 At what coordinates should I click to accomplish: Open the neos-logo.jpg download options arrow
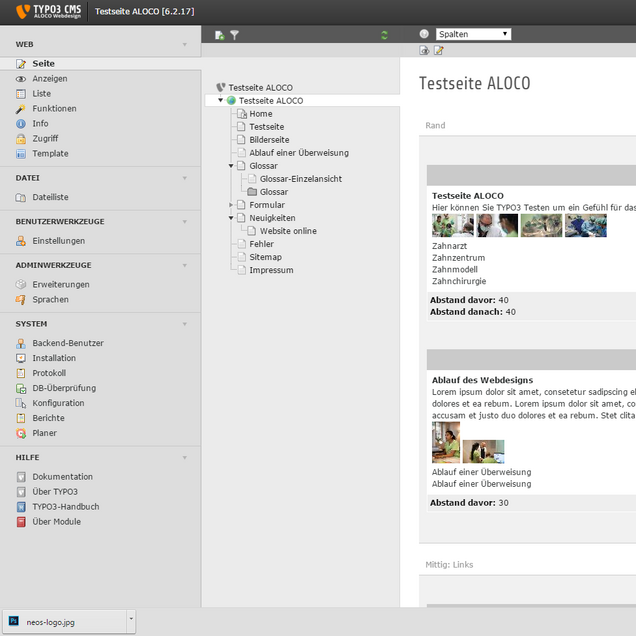point(131,619)
